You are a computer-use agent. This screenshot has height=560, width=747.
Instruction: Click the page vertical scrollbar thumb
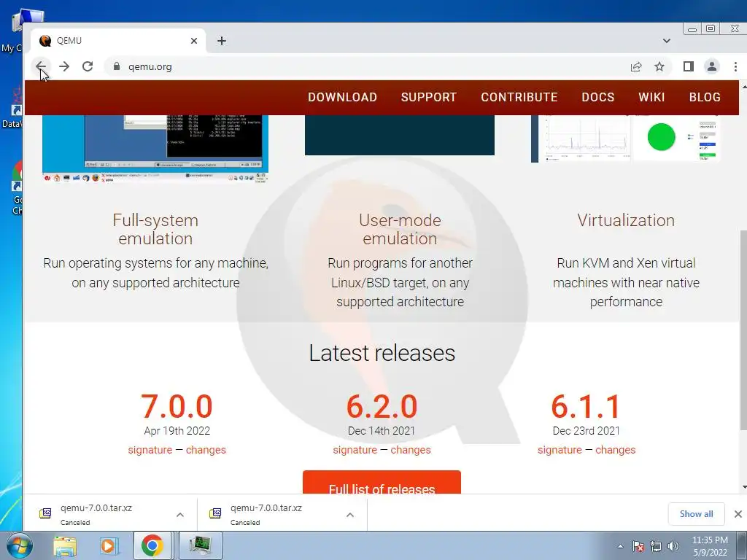click(x=743, y=330)
